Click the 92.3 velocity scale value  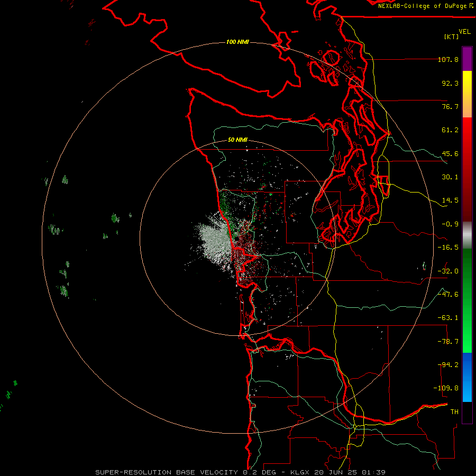coord(450,83)
